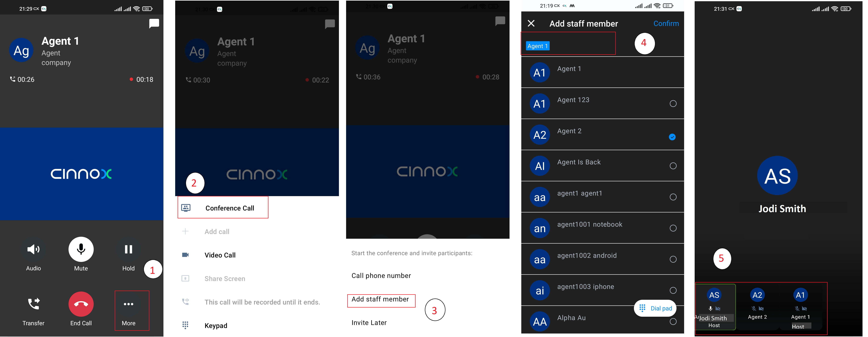Select Agent Is Back radio button

[x=673, y=166]
